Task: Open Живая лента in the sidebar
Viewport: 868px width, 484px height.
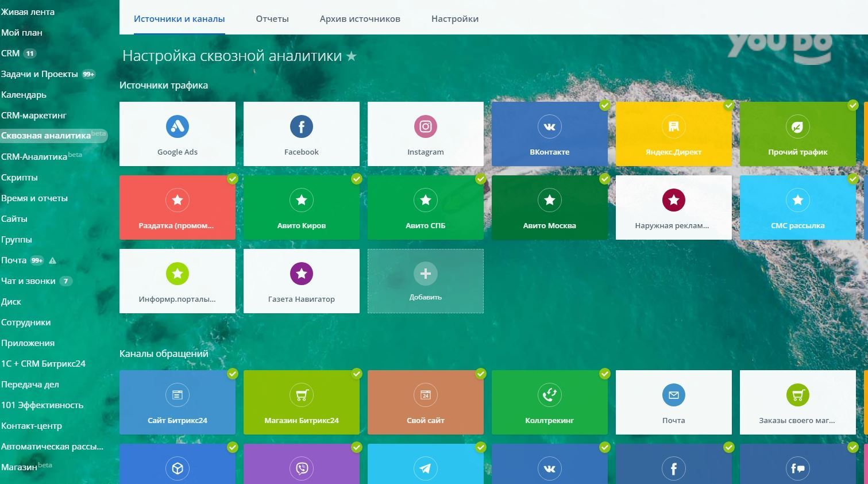Action: click(28, 12)
